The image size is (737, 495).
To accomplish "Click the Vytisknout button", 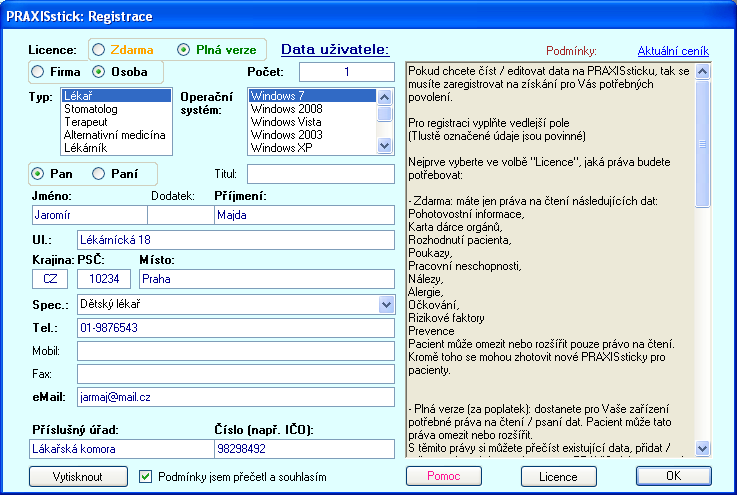I will pos(78,477).
